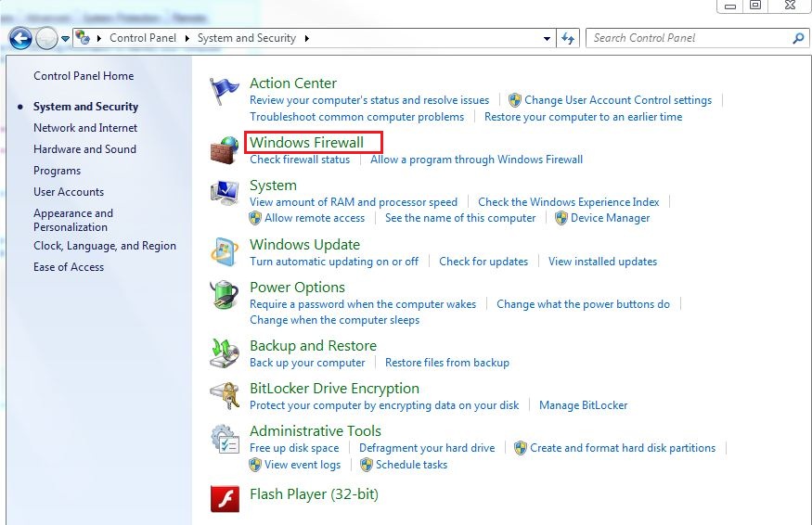Click the refresh arrows button by address bar
This screenshot has height=525, width=812.
pos(568,38)
